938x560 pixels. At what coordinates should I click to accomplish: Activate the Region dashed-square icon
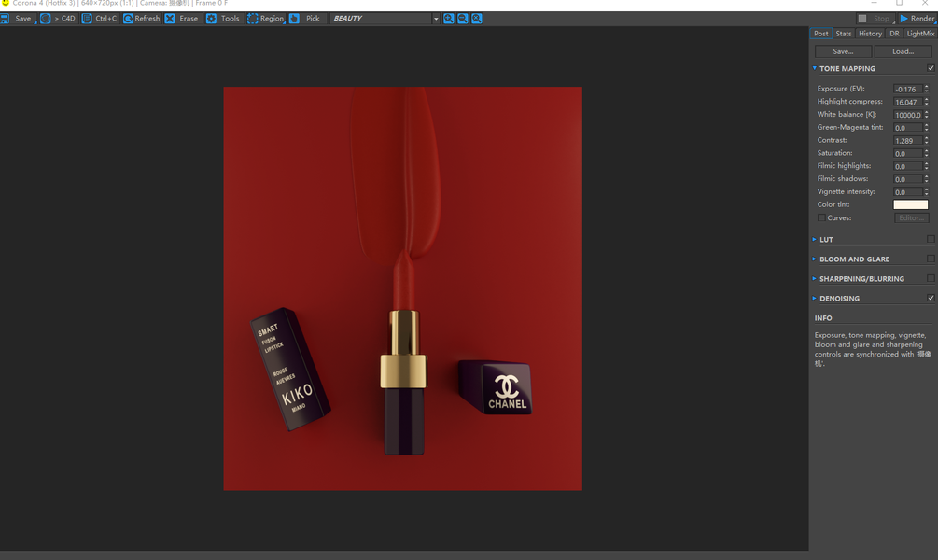point(252,19)
